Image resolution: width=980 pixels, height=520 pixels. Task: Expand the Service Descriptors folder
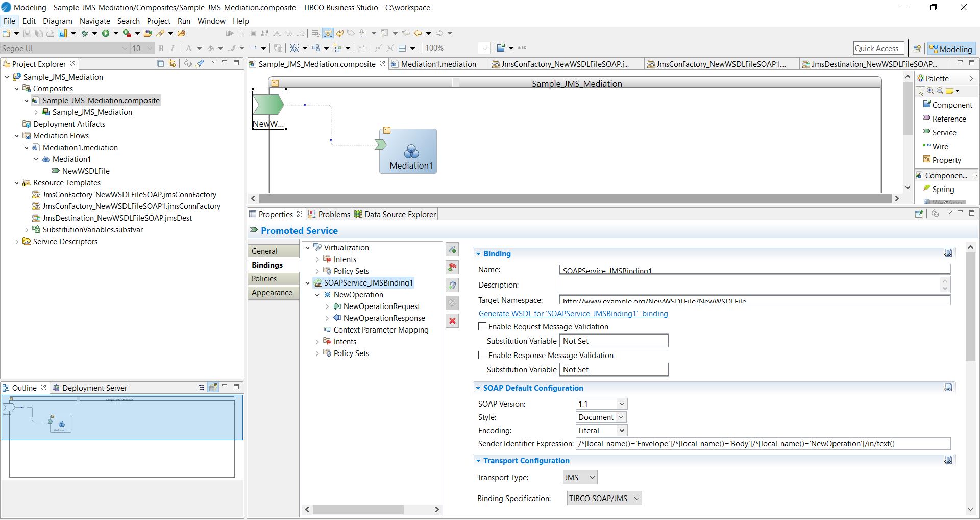(x=17, y=242)
